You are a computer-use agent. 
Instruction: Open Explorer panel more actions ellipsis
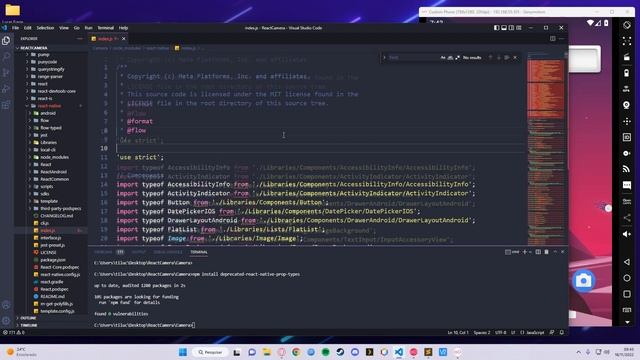point(80,38)
